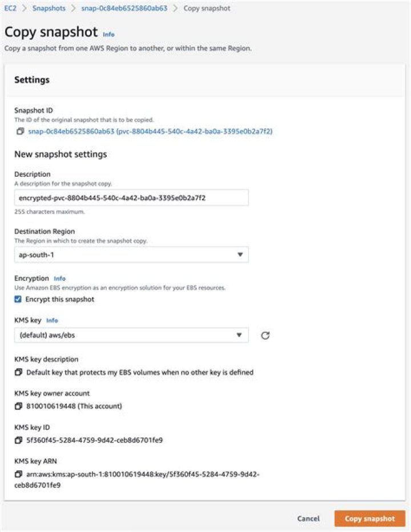Copy the KMS key ID value
Screen dimensions: 411x532
click(19, 440)
